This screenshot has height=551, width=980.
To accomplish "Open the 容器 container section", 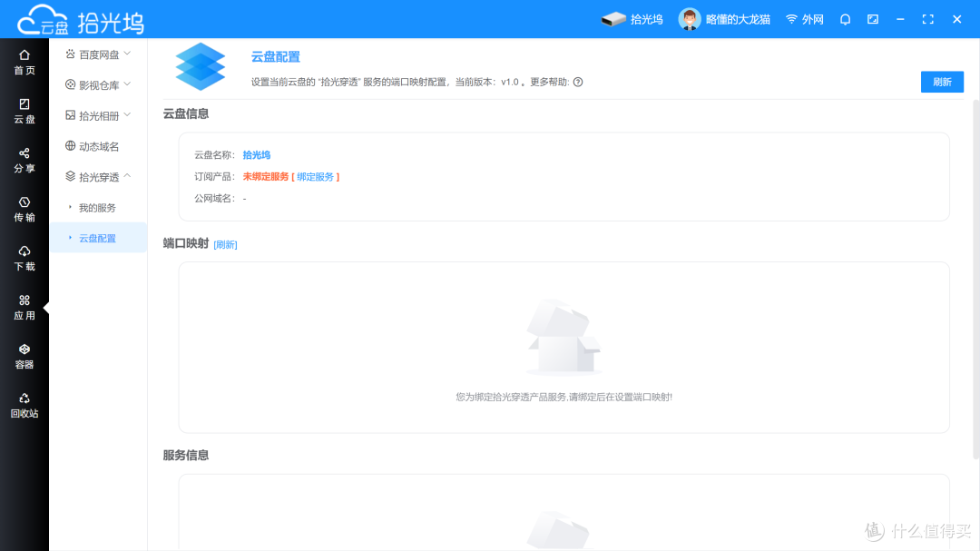I will click(24, 356).
